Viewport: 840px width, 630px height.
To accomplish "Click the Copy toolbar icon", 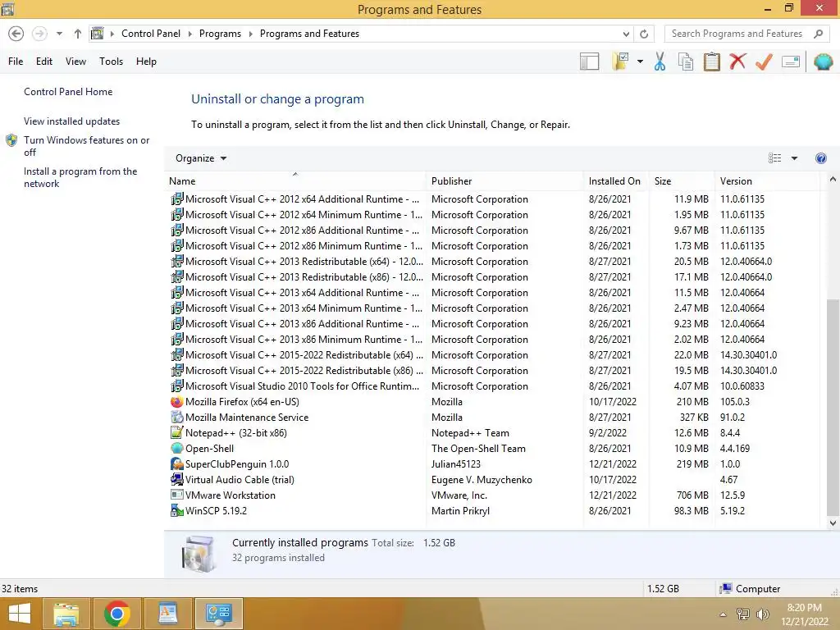I will 686,62.
